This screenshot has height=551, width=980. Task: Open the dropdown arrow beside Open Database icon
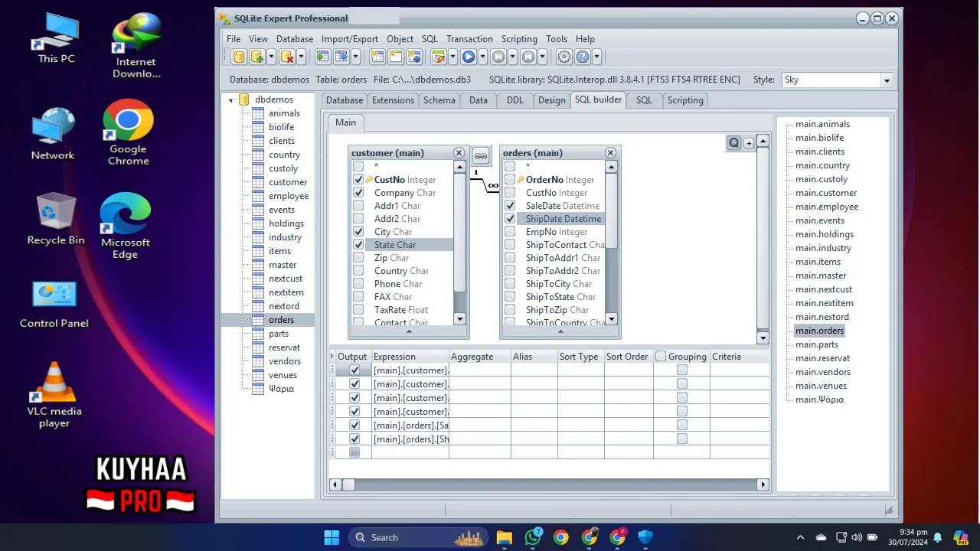(x=271, y=57)
